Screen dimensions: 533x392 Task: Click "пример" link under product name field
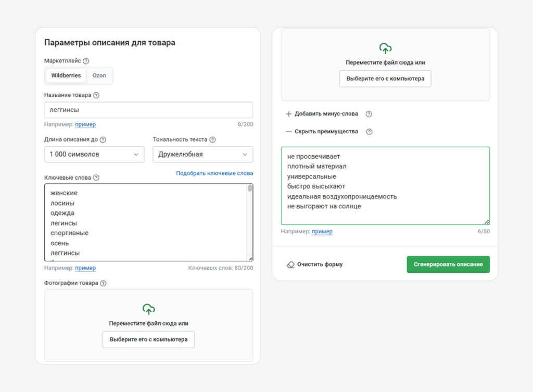pyautogui.click(x=86, y=124)
